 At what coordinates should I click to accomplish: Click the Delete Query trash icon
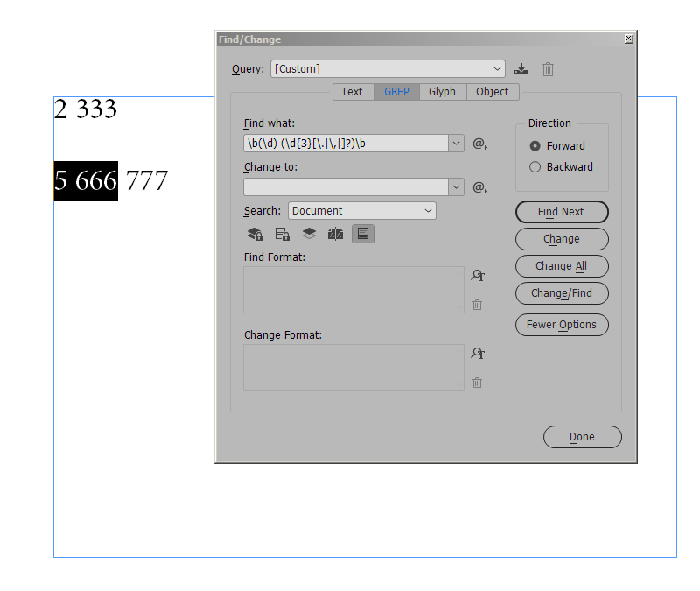pos(548,69)
